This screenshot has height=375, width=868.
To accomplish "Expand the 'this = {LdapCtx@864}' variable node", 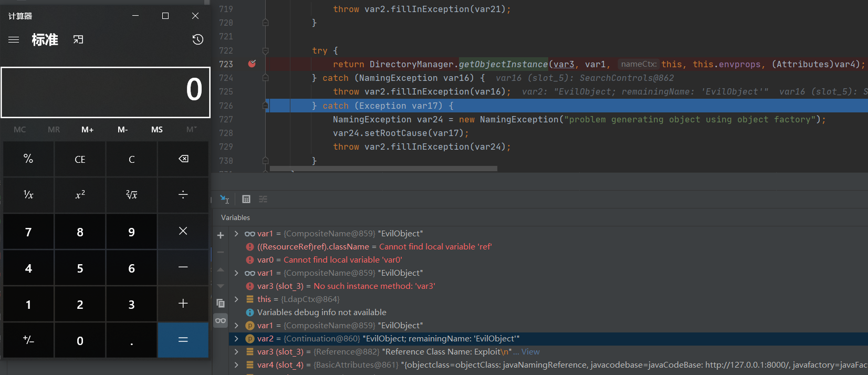I will (236, 299).
